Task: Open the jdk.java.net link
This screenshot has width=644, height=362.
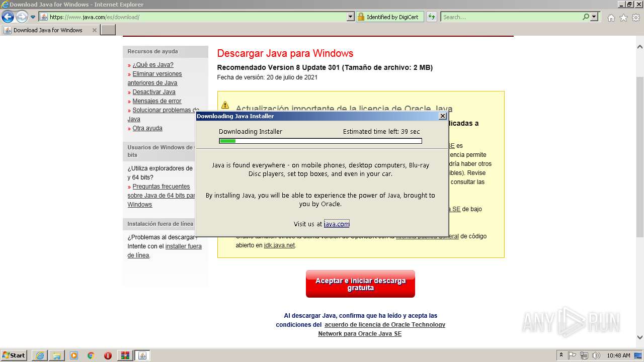Action: click(x=279, y=245)
